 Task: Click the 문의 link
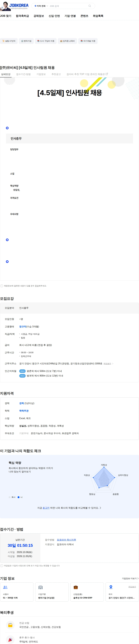[37, 286]
